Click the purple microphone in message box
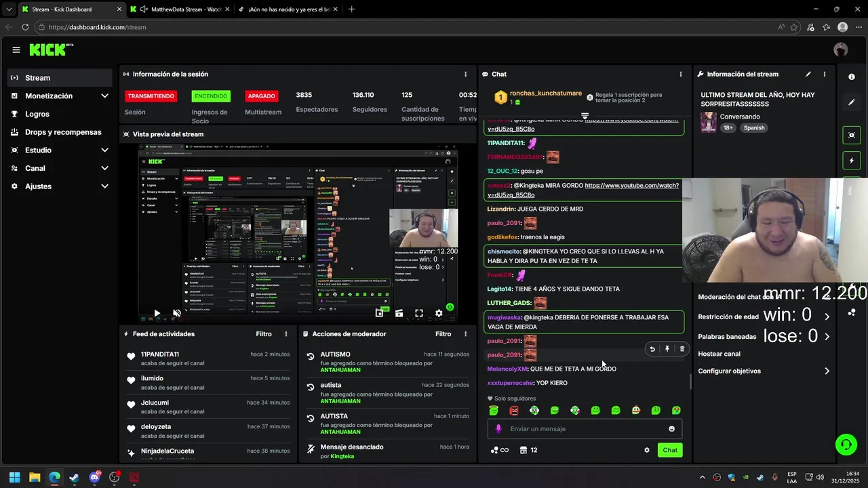Viewport: 868px width, 488px height. tap(498, 428)
